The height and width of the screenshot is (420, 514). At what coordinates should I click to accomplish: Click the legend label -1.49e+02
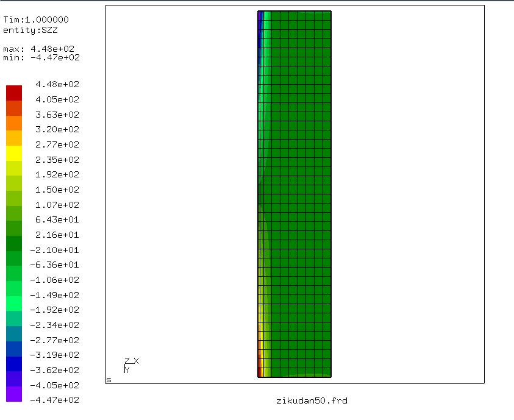pos(55,295)
